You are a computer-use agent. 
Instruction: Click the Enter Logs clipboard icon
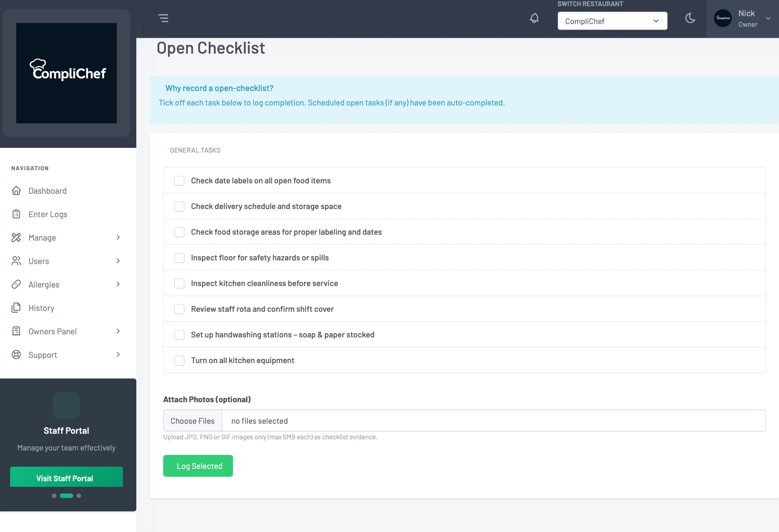(16, 214)
